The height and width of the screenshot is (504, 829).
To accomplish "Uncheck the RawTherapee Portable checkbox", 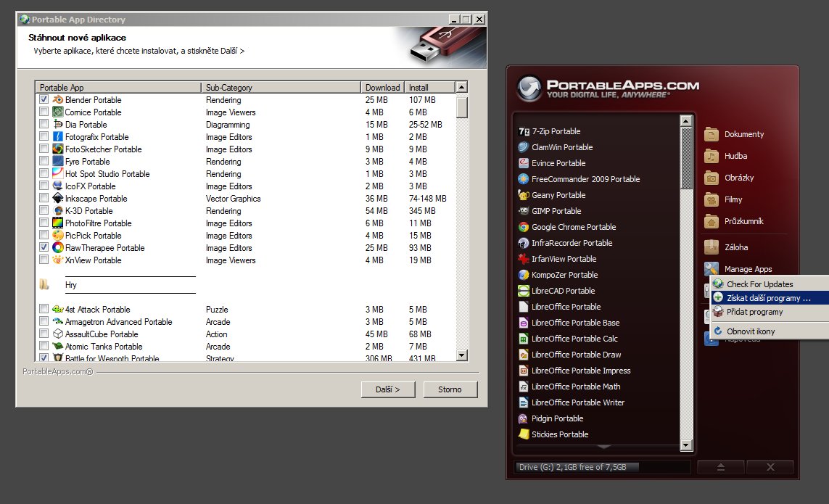I will coord(44,247).
